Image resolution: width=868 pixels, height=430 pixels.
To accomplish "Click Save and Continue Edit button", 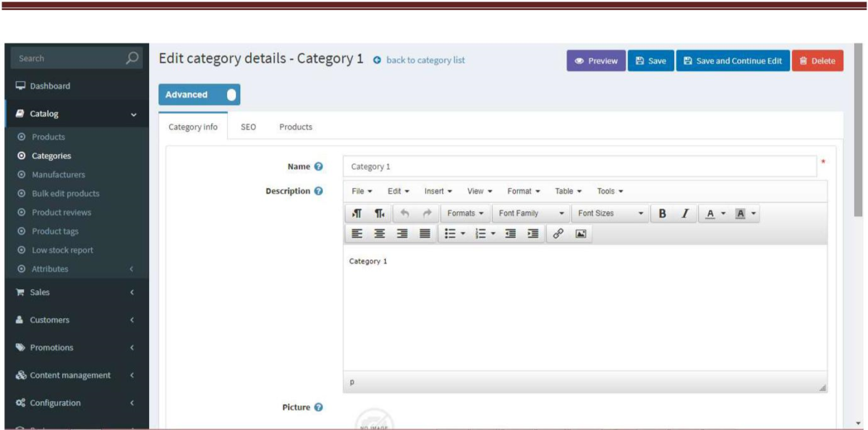I will pos(733,61).
